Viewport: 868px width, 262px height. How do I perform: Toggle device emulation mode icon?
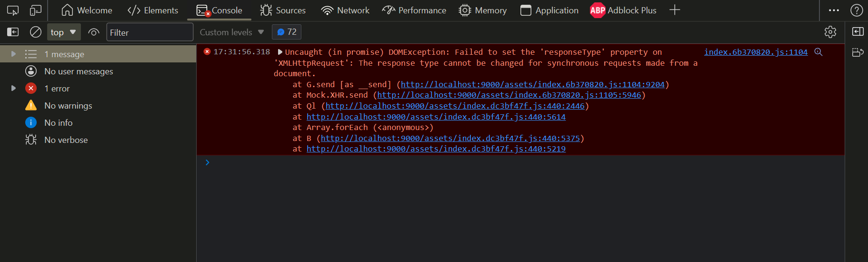pos(36,10)
